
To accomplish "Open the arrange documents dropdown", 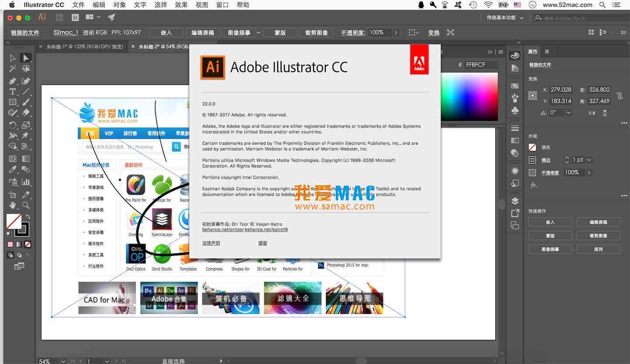I will click(x=93, y=17).
